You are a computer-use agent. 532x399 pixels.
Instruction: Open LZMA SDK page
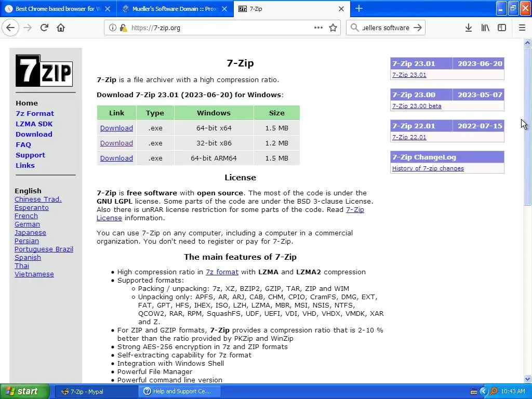click(34, 124)
